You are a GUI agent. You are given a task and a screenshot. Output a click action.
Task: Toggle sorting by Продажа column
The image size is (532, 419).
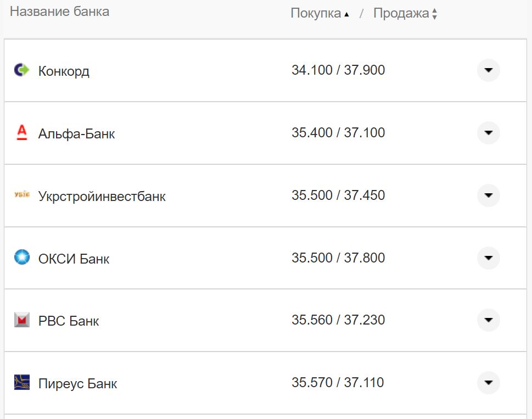tap(401, 13)
